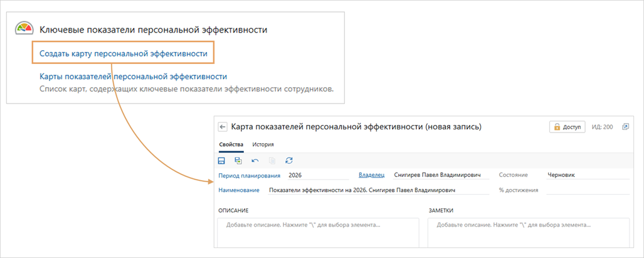Select the Свойства tab
Viewport: 644px width, 258px height.
click(x=231, y=144)
